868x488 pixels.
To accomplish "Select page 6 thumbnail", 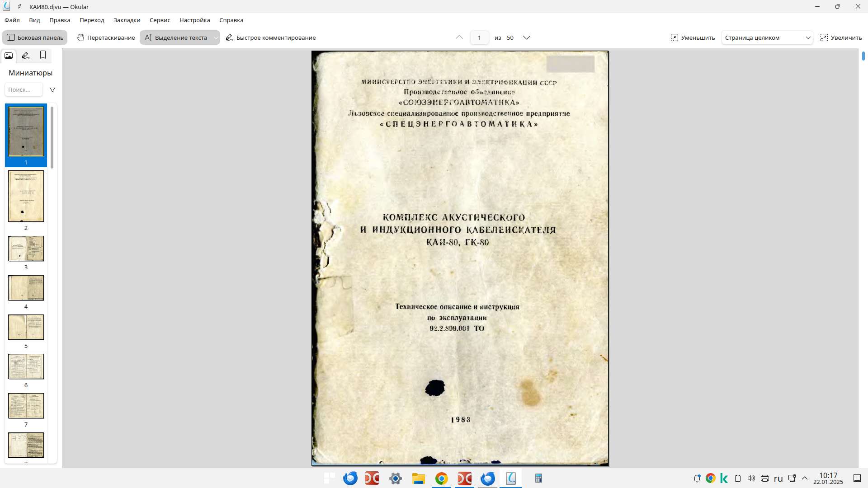I will pyautogui.click(x=26, y=366).
